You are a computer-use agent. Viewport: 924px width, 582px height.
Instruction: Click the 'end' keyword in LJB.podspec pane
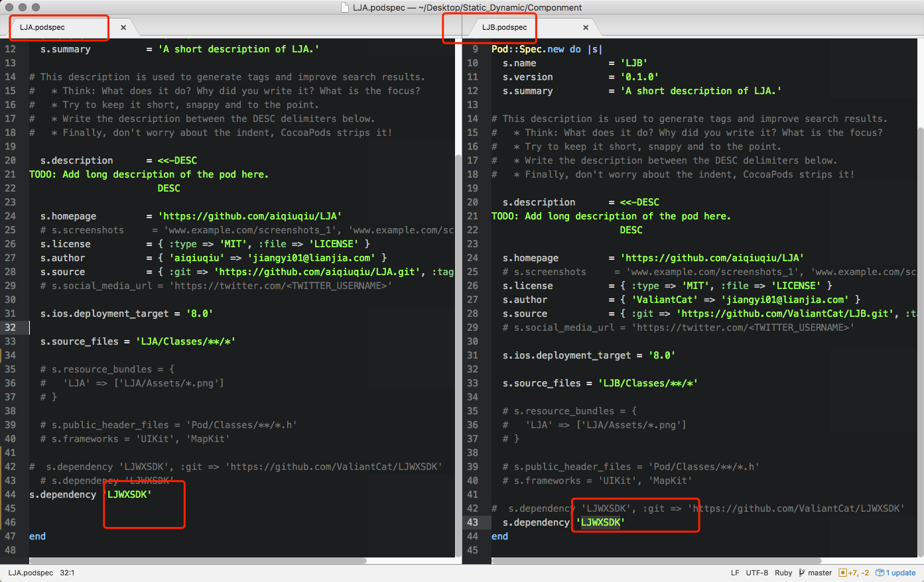click(x=500, y=536)
